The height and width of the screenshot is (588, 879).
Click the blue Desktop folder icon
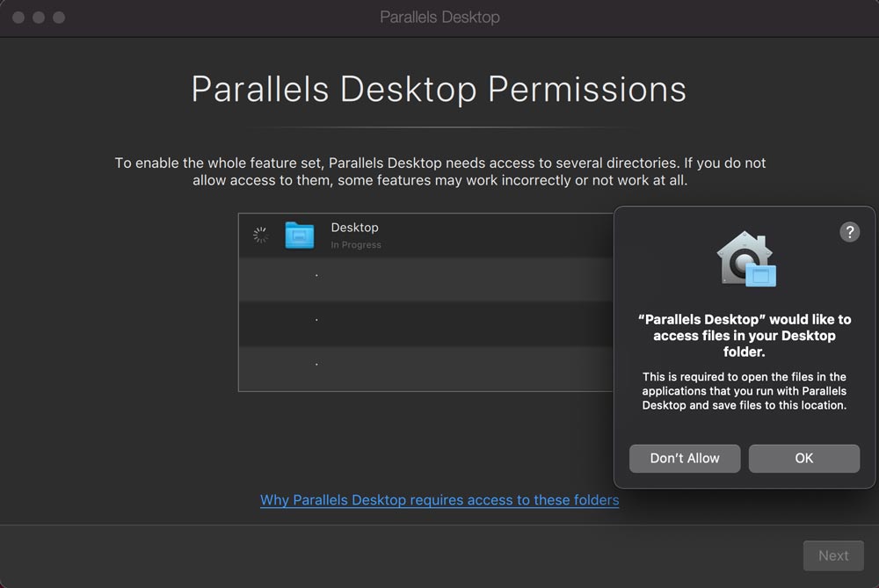(x=300, y=235)
